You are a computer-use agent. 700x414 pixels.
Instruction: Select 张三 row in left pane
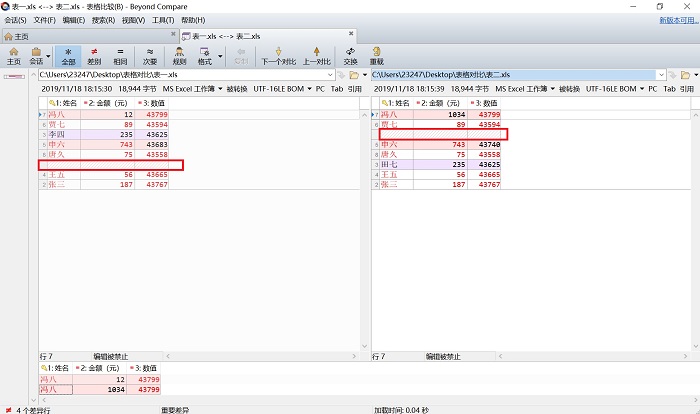point(104,184)
